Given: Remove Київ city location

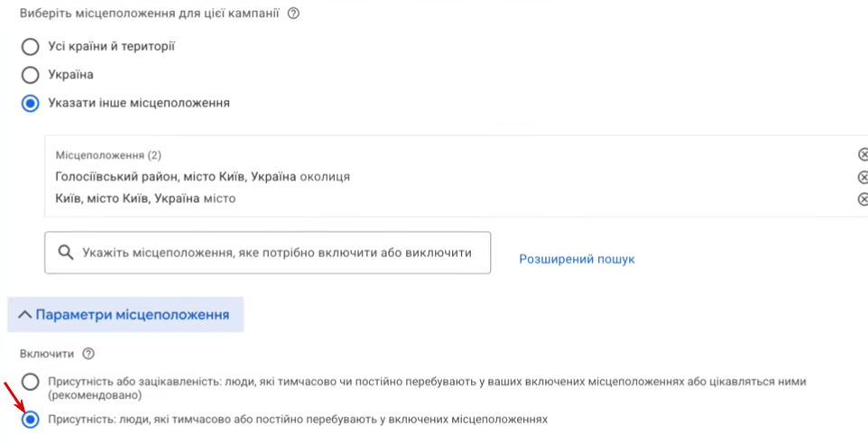Looking at the screenshot, I should click(863, 199).
